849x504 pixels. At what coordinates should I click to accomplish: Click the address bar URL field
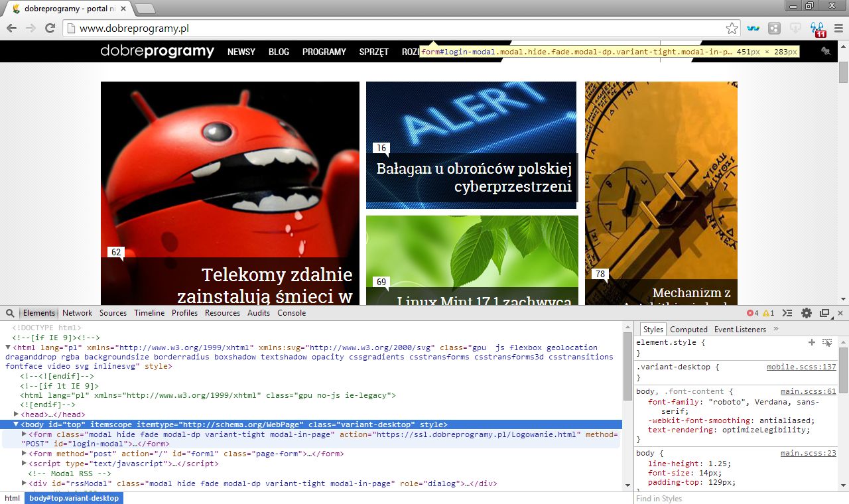(401, 29)
